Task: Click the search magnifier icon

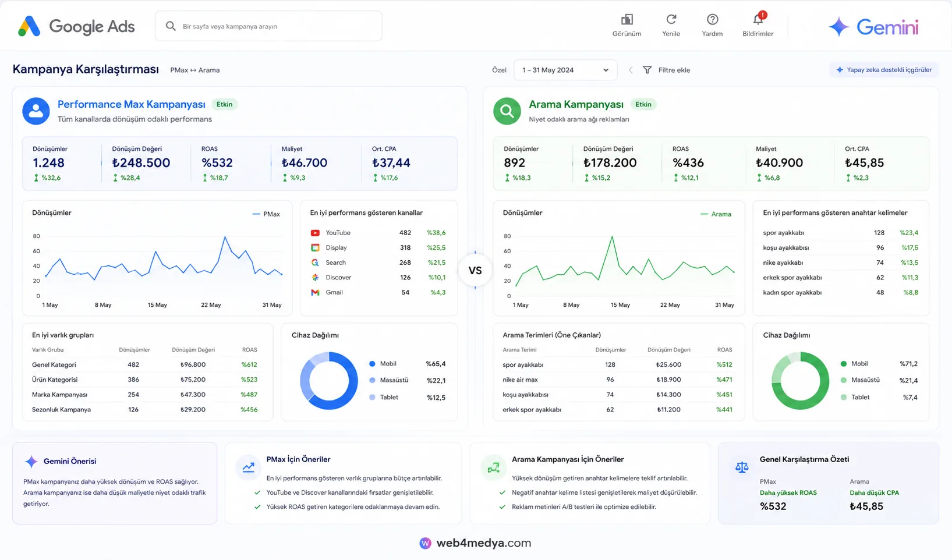Action: [171, 26]
